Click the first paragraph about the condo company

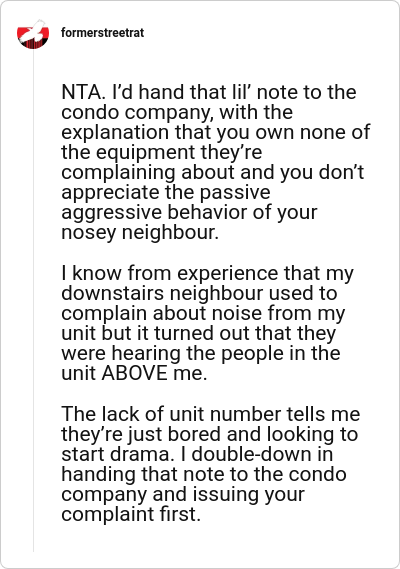(216, 162)
